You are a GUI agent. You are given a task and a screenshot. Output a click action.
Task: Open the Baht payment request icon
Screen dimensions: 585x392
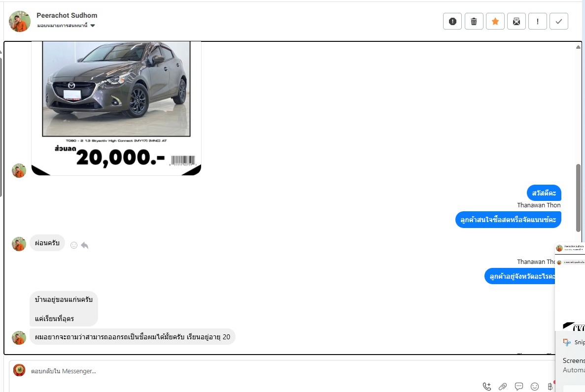coord(550,387)
